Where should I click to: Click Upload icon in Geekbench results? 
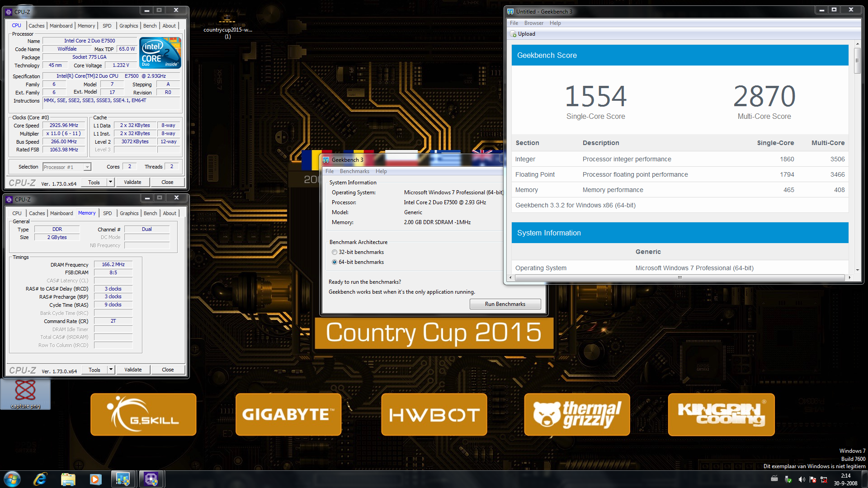(513, 34)
